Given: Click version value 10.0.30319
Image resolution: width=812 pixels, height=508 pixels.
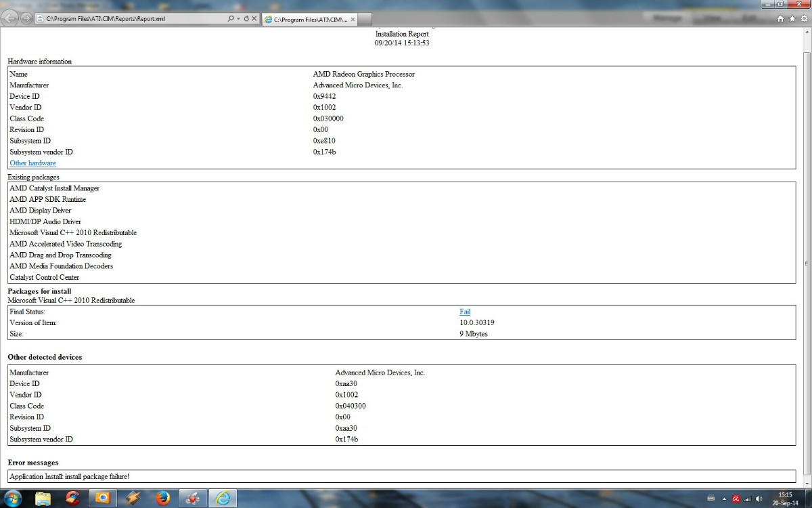Looking at the screenshot, I should pos(476,323).
